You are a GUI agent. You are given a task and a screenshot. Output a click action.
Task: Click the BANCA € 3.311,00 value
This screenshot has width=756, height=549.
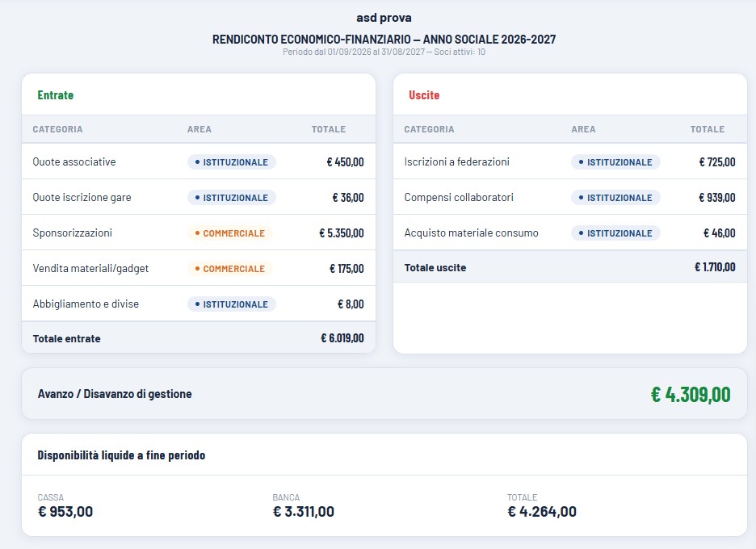(x=303, y=511)
